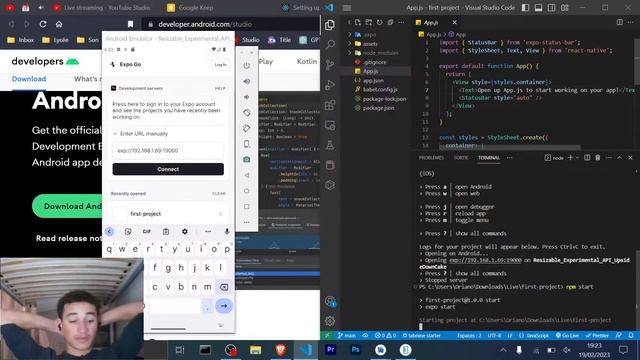Click the emulator volume up button
This screenshot has width=640, height=360.
pos(247,81)
